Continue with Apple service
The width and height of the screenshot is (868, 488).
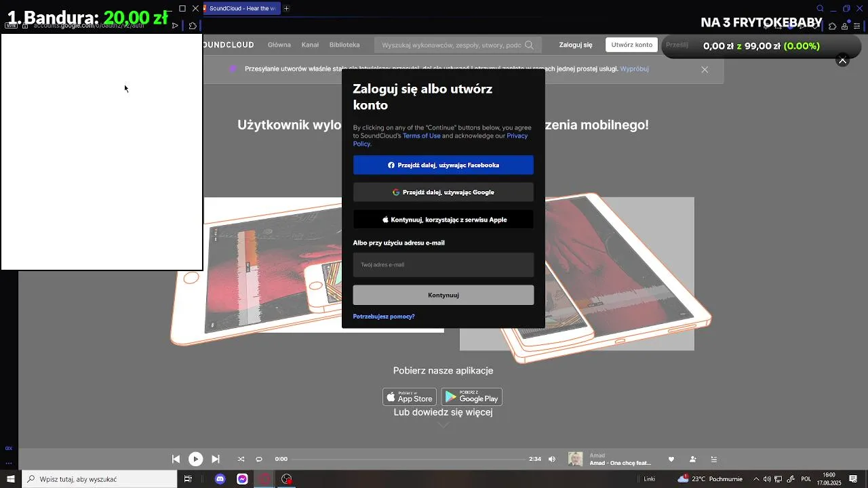click(x=443, y=220)
